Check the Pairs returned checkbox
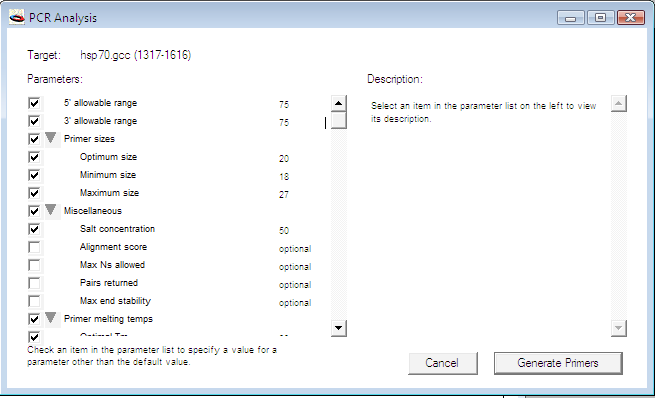Viewport: 655px width, 398px height. coord(34,283)
